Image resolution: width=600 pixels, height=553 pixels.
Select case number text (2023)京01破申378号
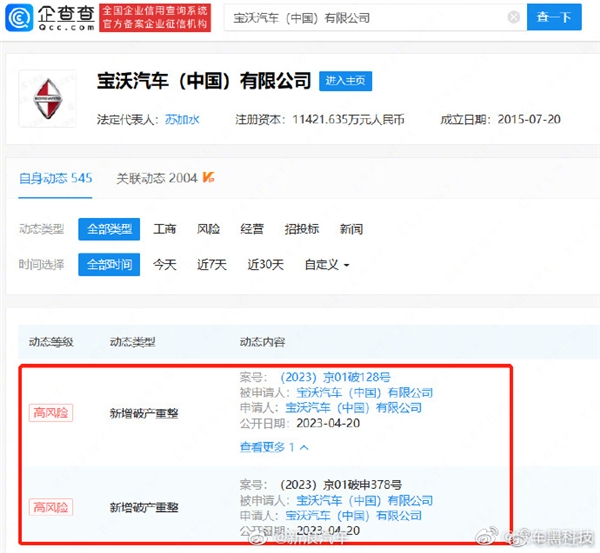(x=341, y=485)
